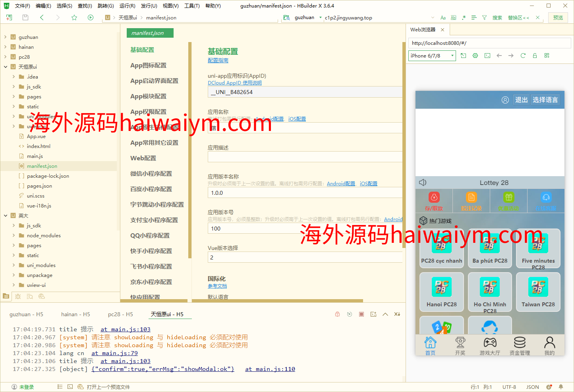
Task: Click the favorite star icon in toolbar
Action: click(74, 17)
